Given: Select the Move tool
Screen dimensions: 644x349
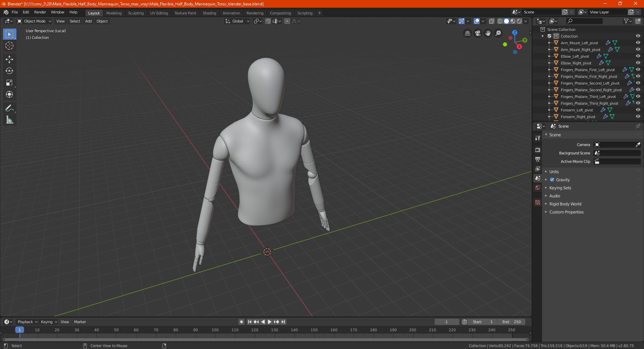Looking at the screenshot, I should click(9, 59).
